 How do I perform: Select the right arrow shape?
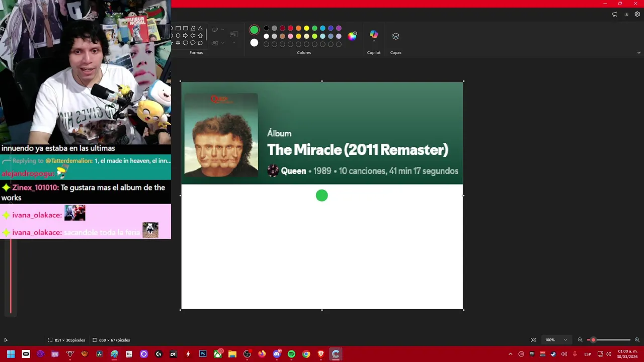[185, 36]
